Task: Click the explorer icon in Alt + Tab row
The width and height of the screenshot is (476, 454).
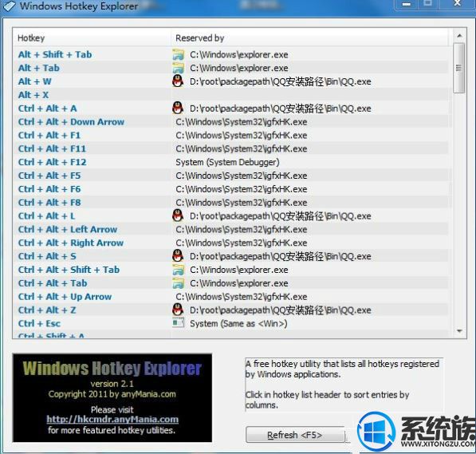Action: click(x=178, y=68)
